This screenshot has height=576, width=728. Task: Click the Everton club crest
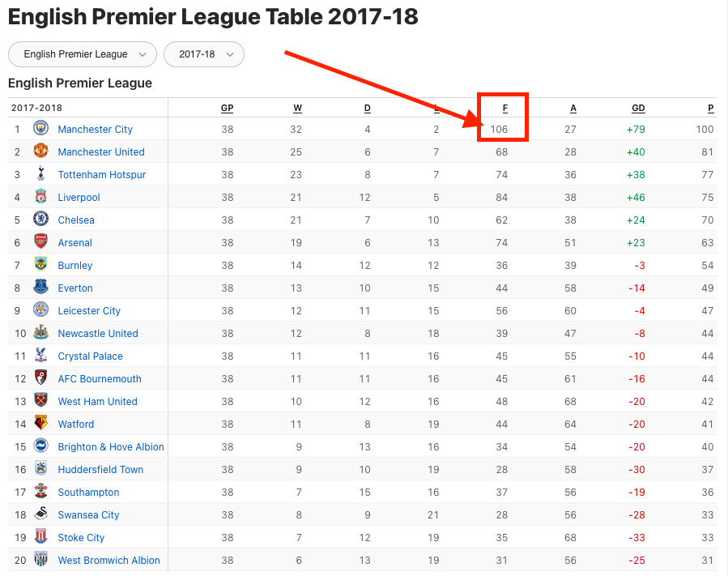40,288
